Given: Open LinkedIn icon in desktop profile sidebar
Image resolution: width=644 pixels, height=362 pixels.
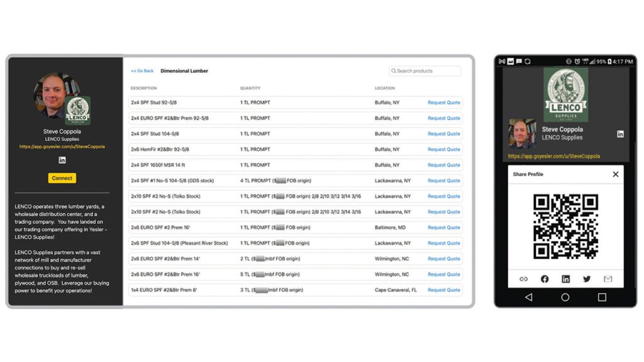Looking at the screenshot, I should coord(62,160).
